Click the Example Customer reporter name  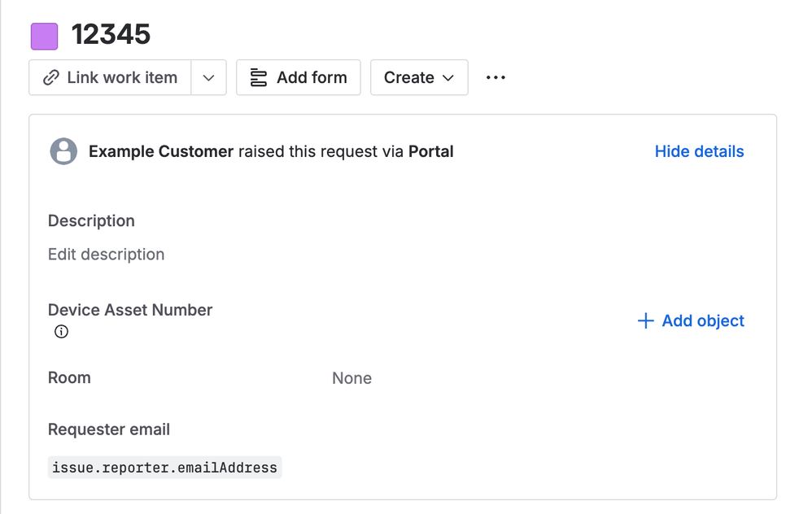coord(161,151)
